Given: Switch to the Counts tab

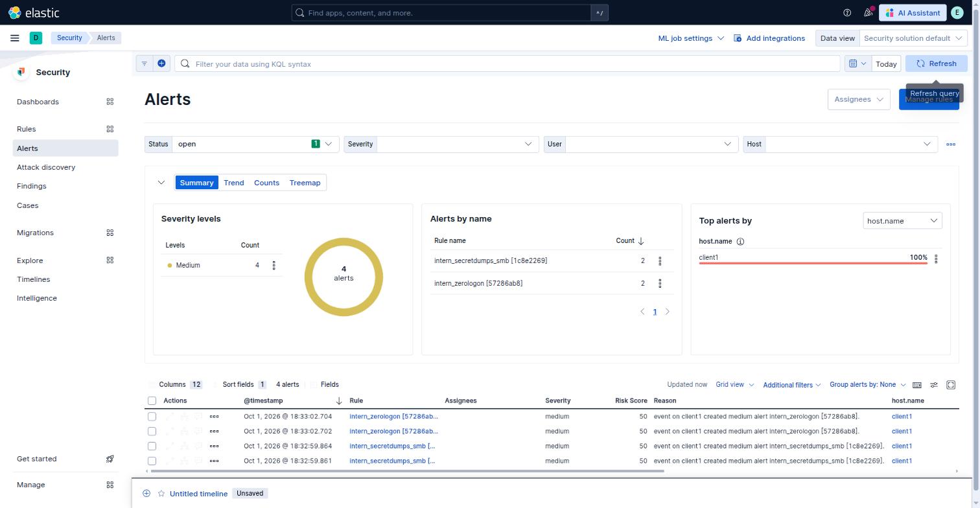Looking at the screenshot, I should (266, 183).
